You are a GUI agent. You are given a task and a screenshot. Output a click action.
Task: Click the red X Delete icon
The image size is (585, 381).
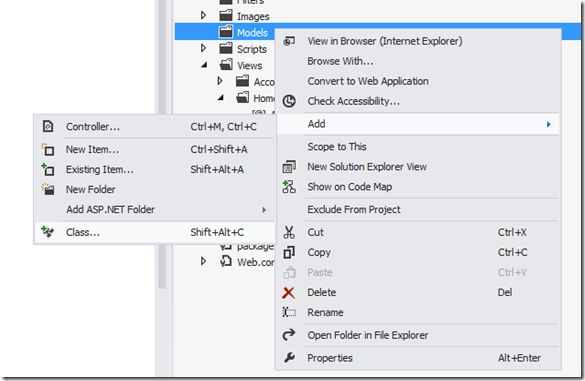(x=288, y=293)
